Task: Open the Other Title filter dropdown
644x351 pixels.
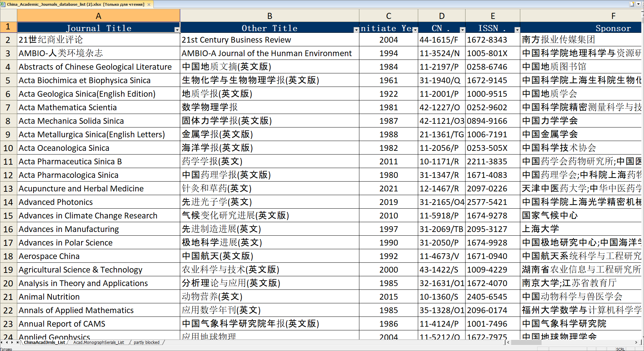Action: pyautogui.click(x=356, y=30)
